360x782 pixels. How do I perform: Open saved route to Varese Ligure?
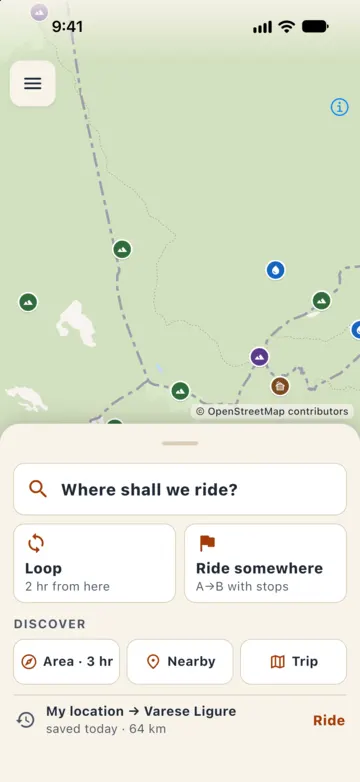click(180, 720)
